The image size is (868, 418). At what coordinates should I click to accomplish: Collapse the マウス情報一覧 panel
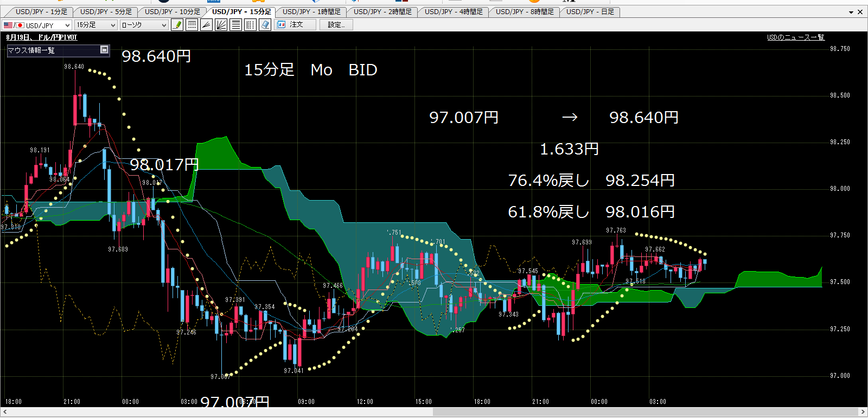click(105, 50)
